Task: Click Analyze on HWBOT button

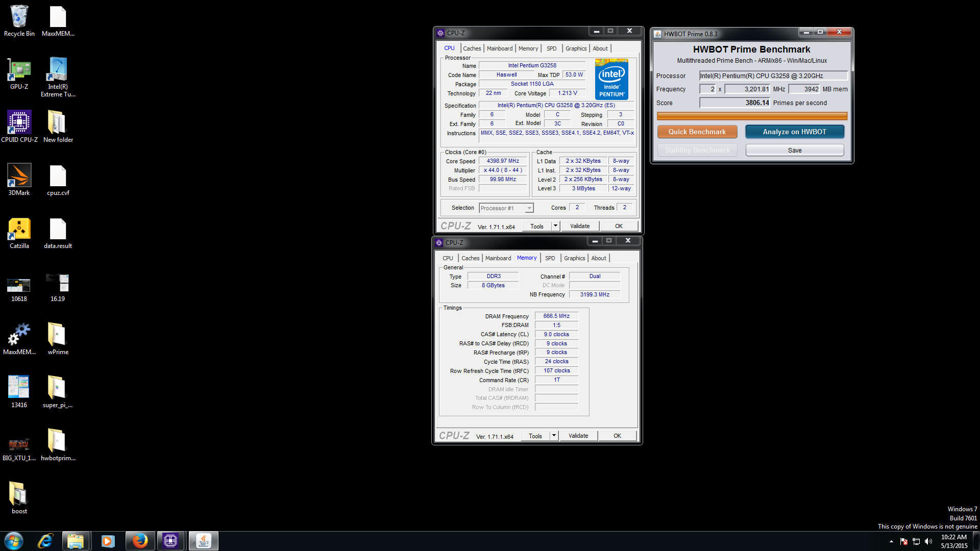Action: (795, 132)
